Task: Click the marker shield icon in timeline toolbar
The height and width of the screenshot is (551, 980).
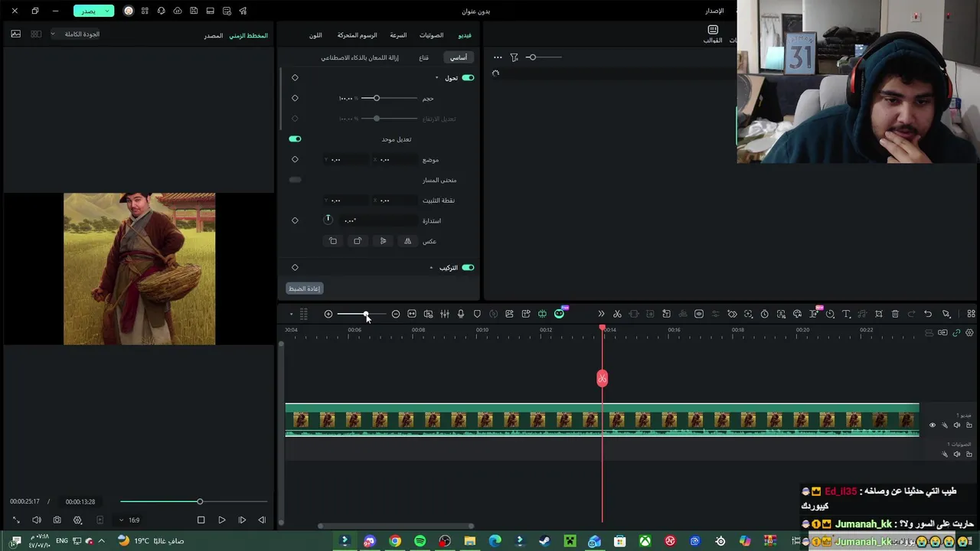Action: click(477, 314)
